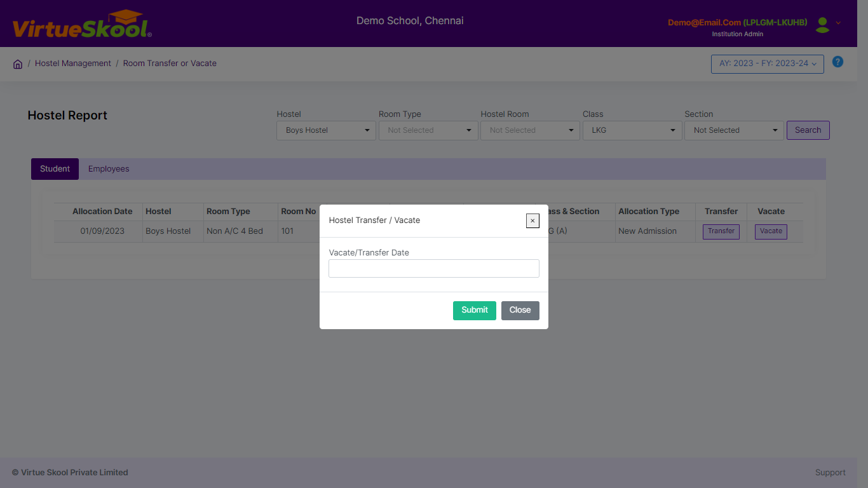Viewport: 868px width, 488px height.
Task: Close the dialog with the X button
Action: [532, 220]
